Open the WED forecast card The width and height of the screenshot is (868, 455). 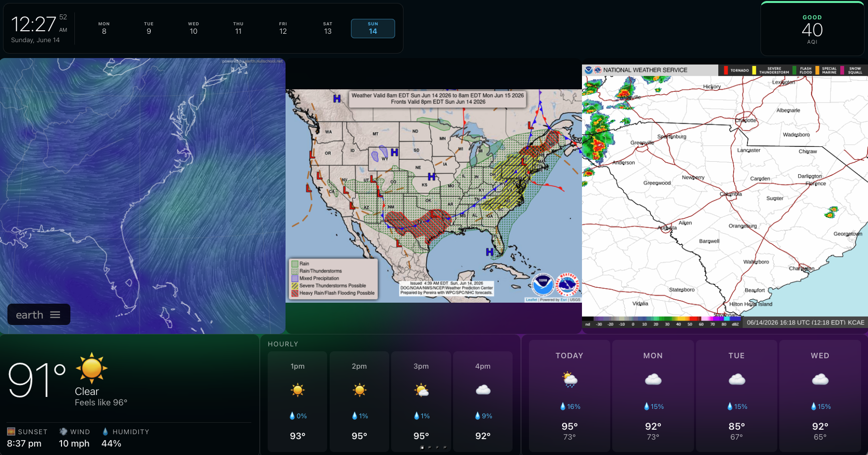[x=820, y=395]
